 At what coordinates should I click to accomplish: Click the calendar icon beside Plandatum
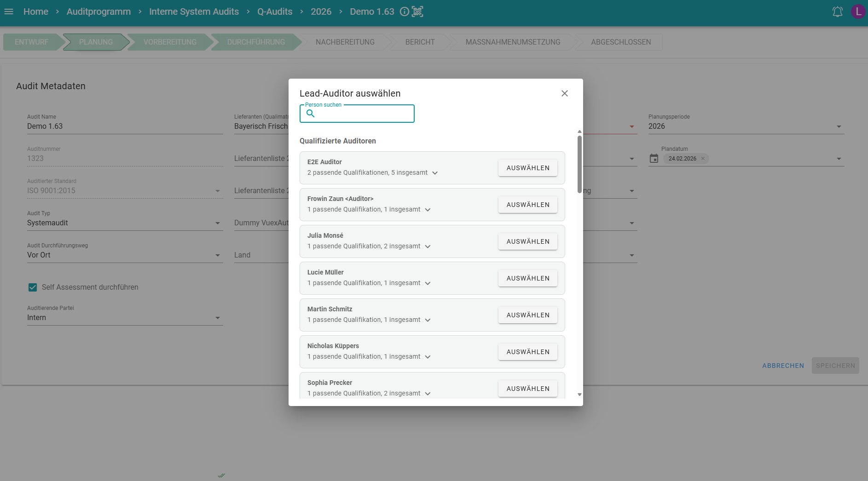[x=654, y=159]
